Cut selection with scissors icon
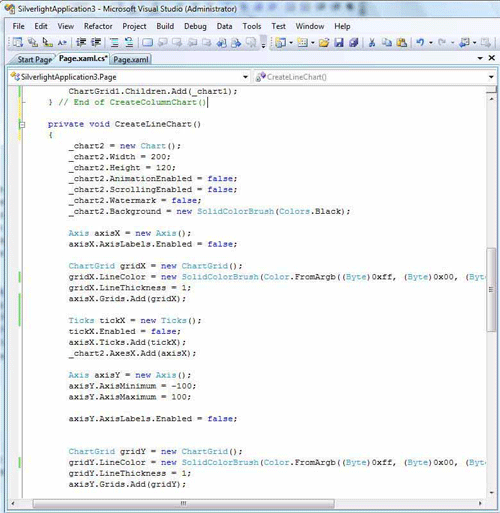This screenshot has width=500, height=513. pos(372,42)
